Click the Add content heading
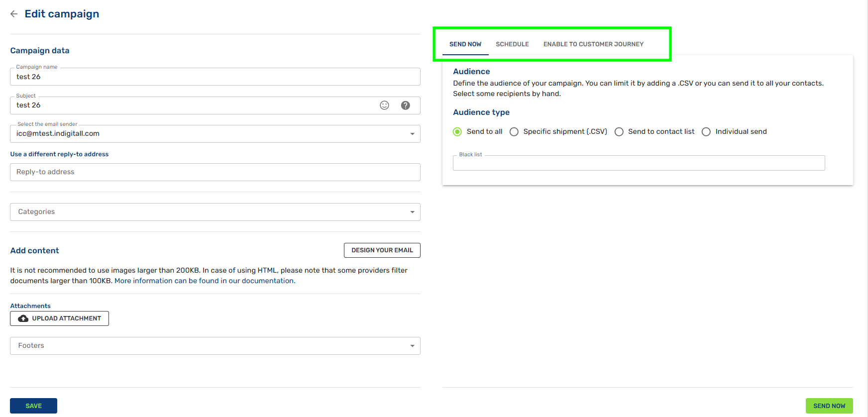Screen dimensions: 868x417 (34, 251)
